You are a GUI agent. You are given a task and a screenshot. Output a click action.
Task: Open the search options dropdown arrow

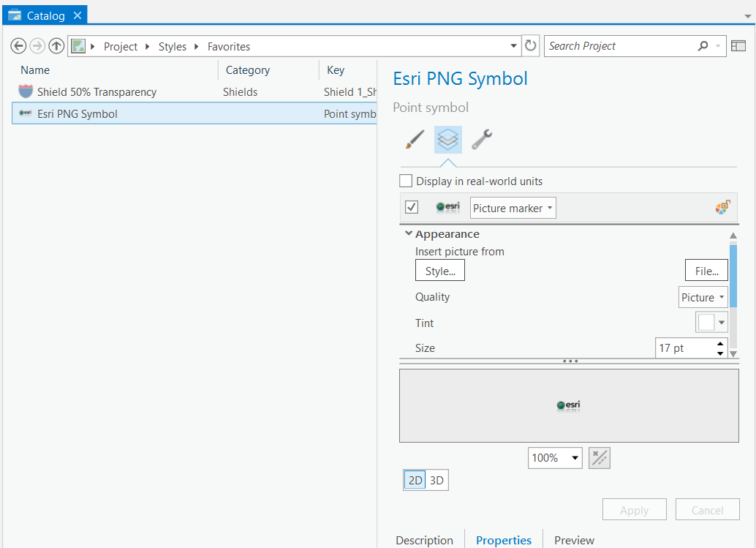click(x=718, y=46)
